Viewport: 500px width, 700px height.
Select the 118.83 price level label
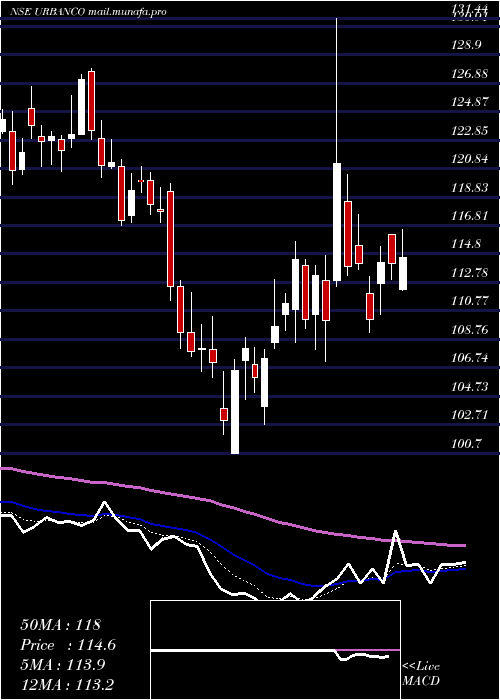(x=469, y=188)
